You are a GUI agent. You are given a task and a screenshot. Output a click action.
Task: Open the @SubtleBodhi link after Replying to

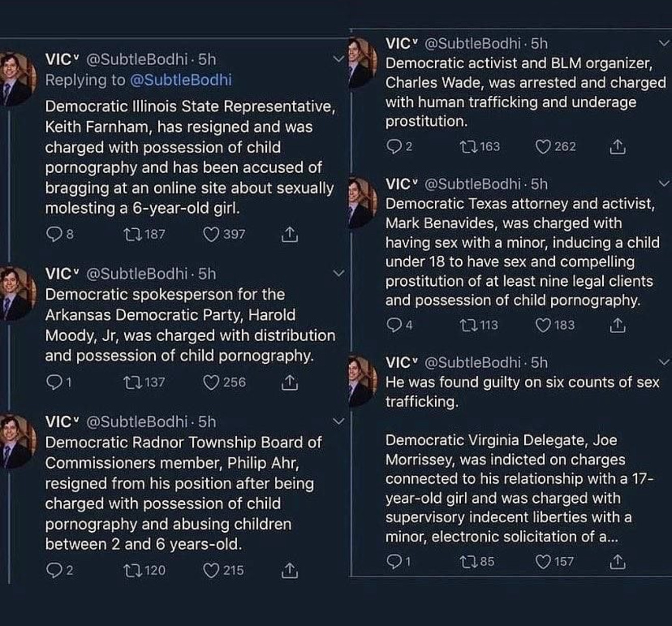click(181, 80)
